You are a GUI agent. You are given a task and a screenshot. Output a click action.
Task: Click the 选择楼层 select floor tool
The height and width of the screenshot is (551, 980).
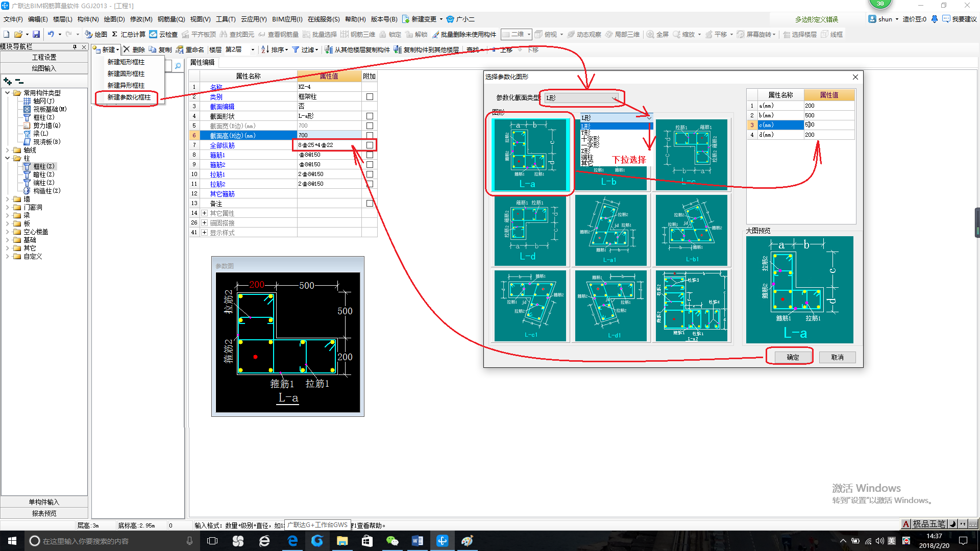click(x=800, y=34)
